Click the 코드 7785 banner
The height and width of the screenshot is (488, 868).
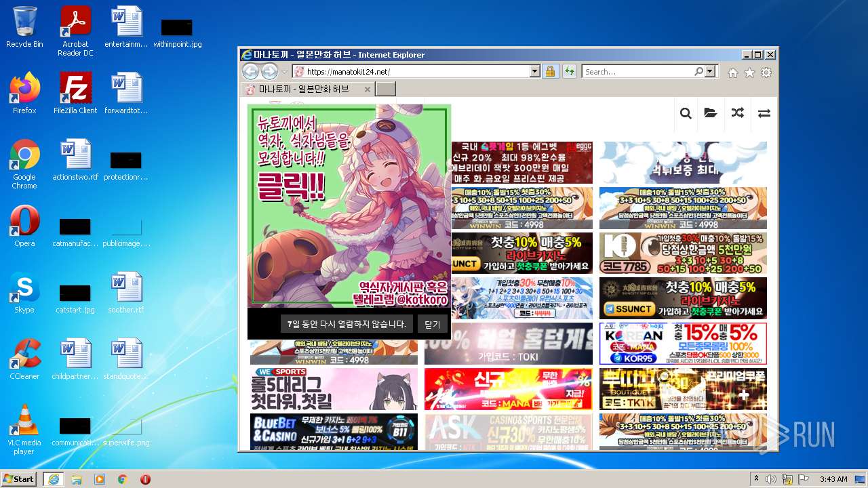tap(683, 253)
